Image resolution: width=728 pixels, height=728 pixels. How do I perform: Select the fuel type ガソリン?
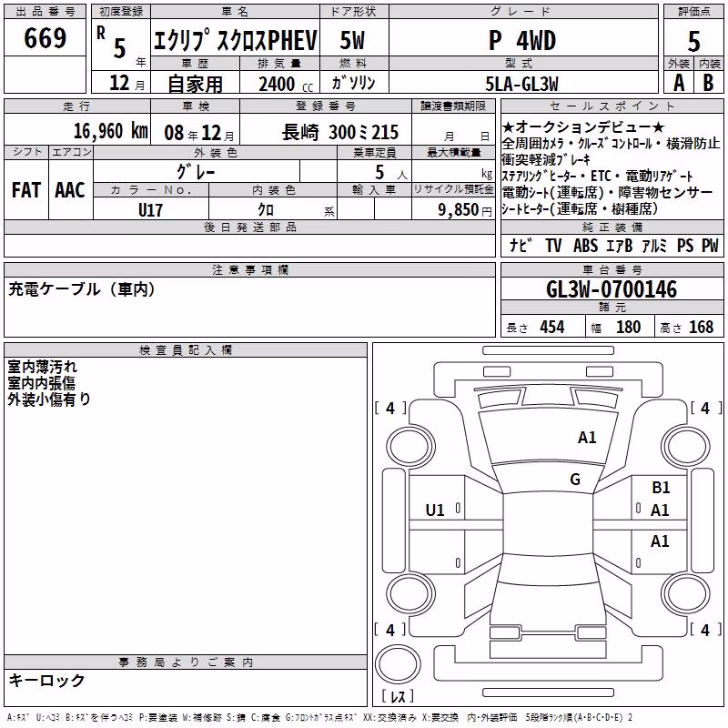point(353,83)
